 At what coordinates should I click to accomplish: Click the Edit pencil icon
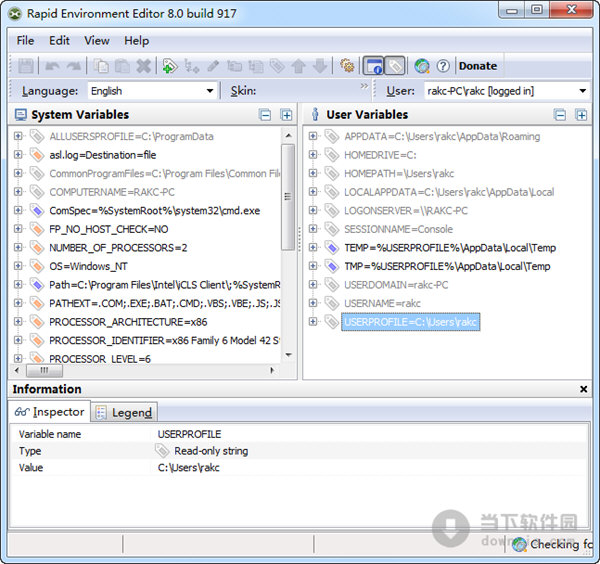coord(213,66)
